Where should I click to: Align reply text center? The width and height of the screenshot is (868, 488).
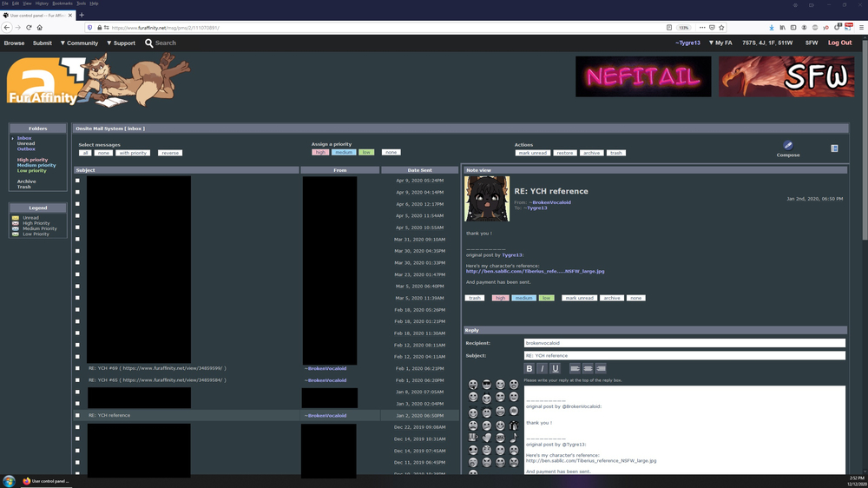pyautogui.click(x=588, y=368)
